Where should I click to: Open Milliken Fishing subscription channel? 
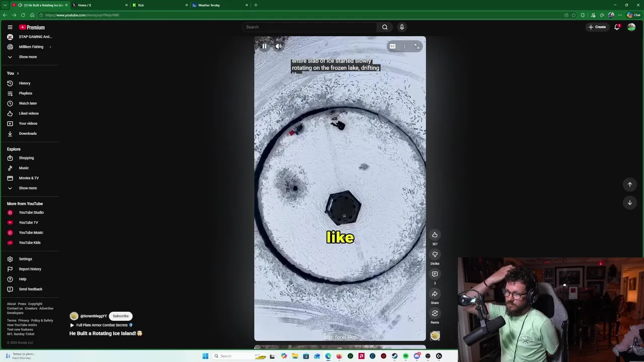coord(30,47)
